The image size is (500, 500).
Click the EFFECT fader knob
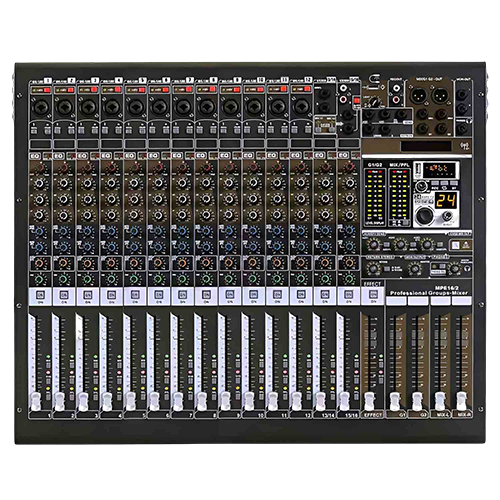click(369, 401)
